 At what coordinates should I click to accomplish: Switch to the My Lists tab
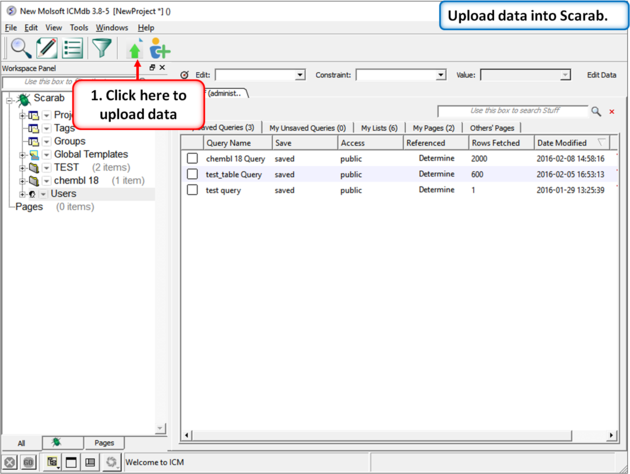pos(379,128)
